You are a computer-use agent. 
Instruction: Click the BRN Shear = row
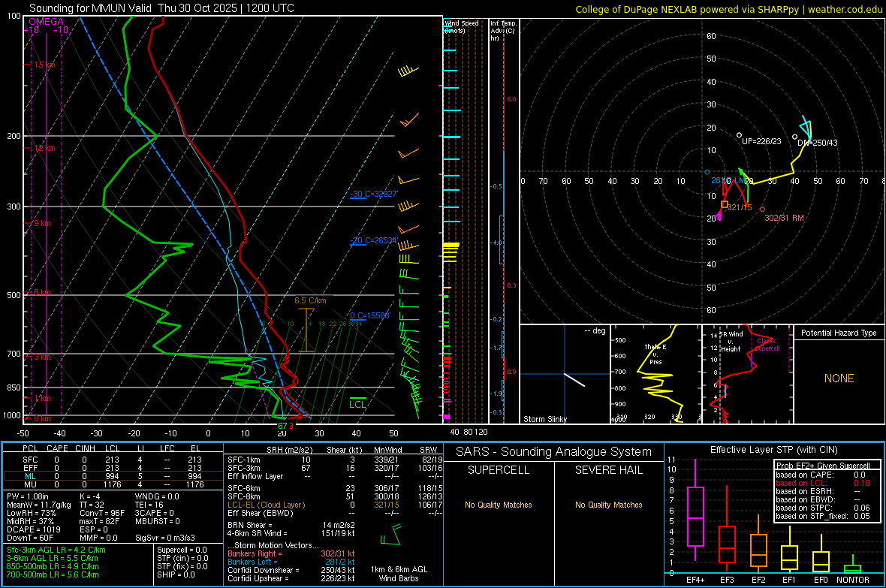coord(291,525)
